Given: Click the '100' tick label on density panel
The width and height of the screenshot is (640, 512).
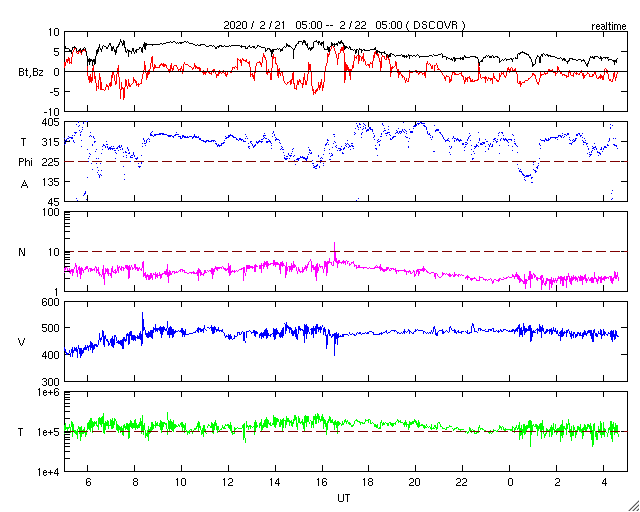Looking at the screenshot, I should pyautogui.click(x=51, y=212).
